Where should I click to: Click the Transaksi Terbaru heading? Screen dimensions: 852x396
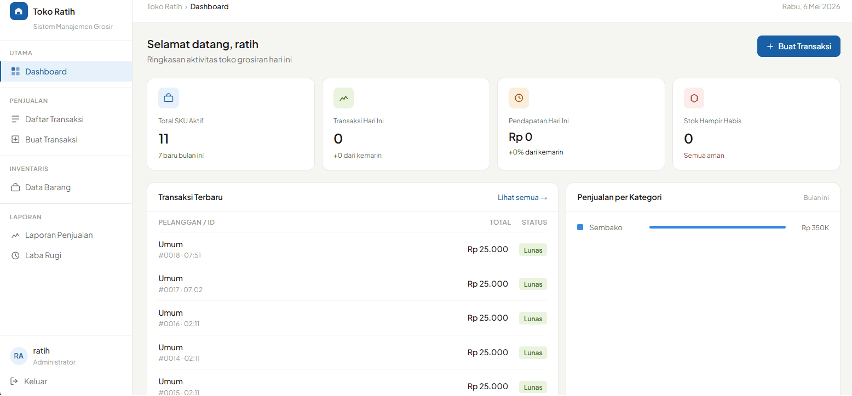tap(190, 197)
